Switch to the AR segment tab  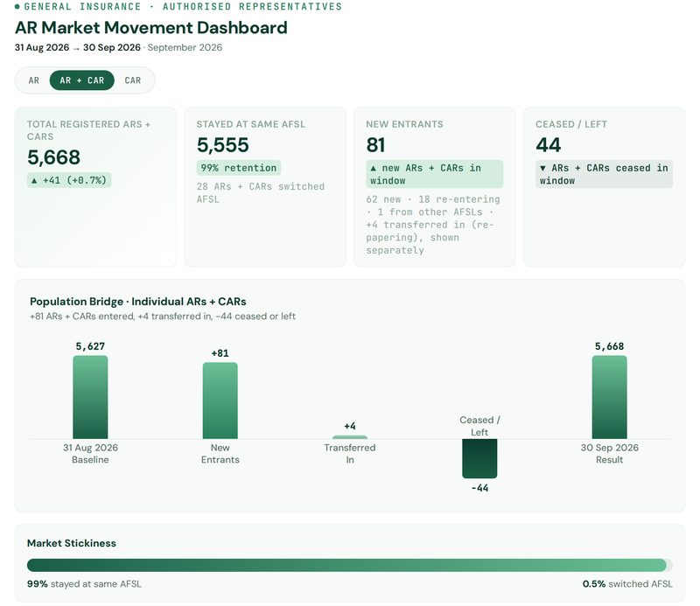pyautogui.click(x=34, y=80)
